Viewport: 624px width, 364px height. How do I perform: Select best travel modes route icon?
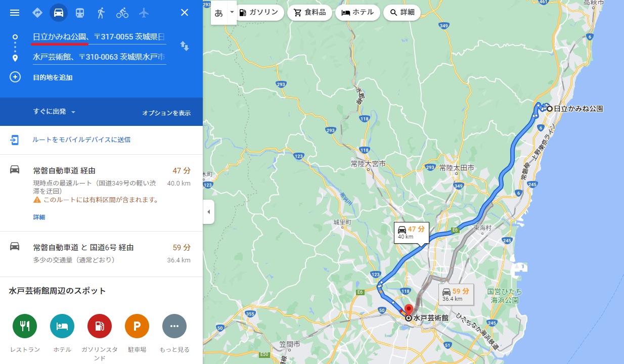point(37,13)
